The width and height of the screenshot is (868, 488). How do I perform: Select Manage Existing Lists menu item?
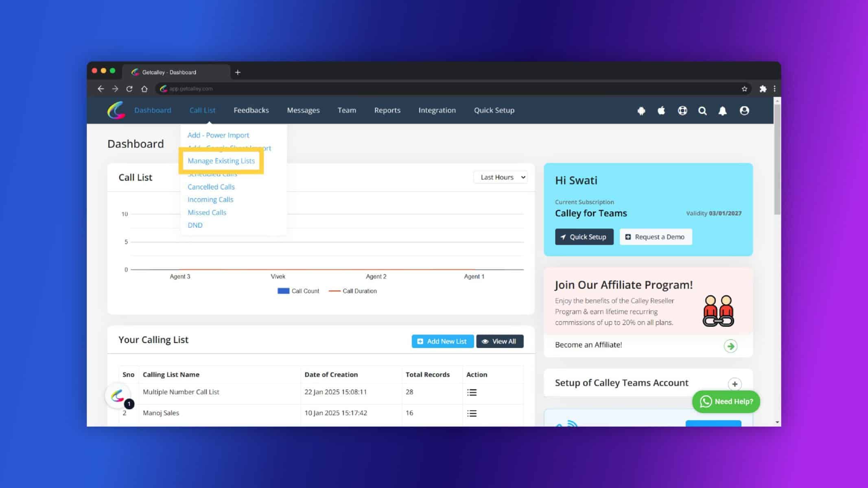pos(221,160)
